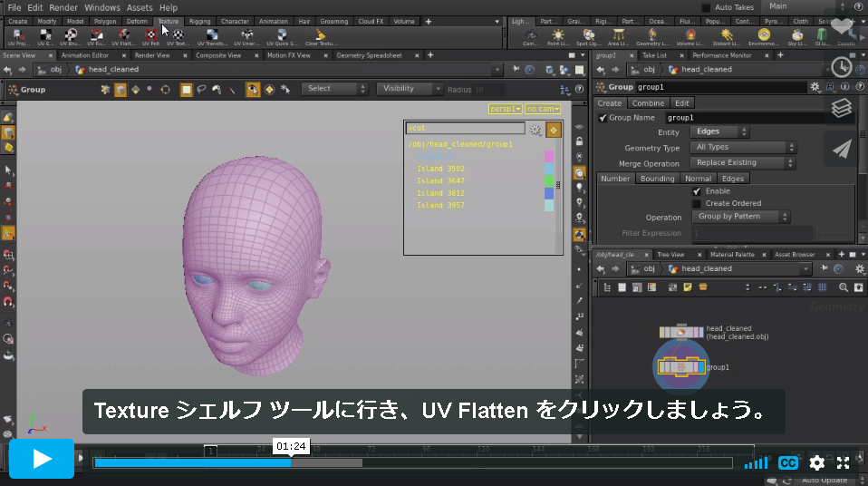The width and height of the screenshot is (868, 486).
Task: Open the Entity Edges dropdown
Action: [719, 131]
